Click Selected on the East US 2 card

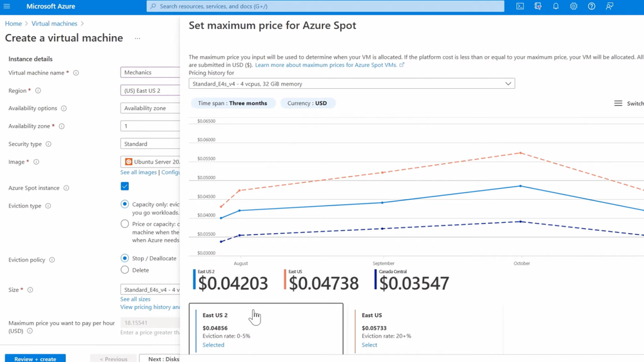click(x=213, y=345)
